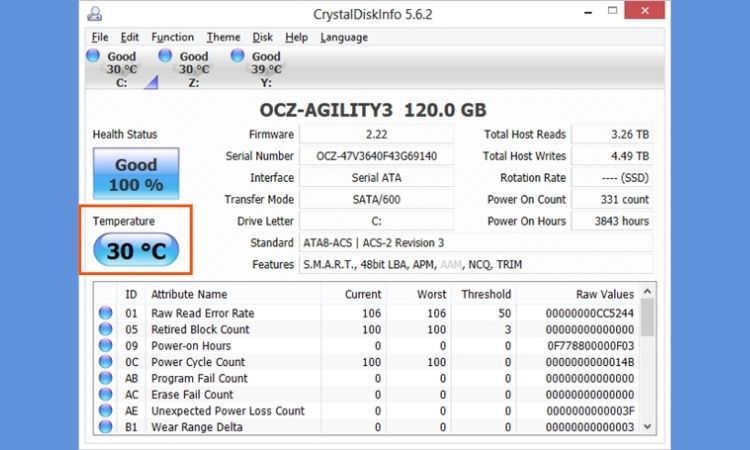
Task: Click the Raw Values column header
Action: (x=605, y=294)
